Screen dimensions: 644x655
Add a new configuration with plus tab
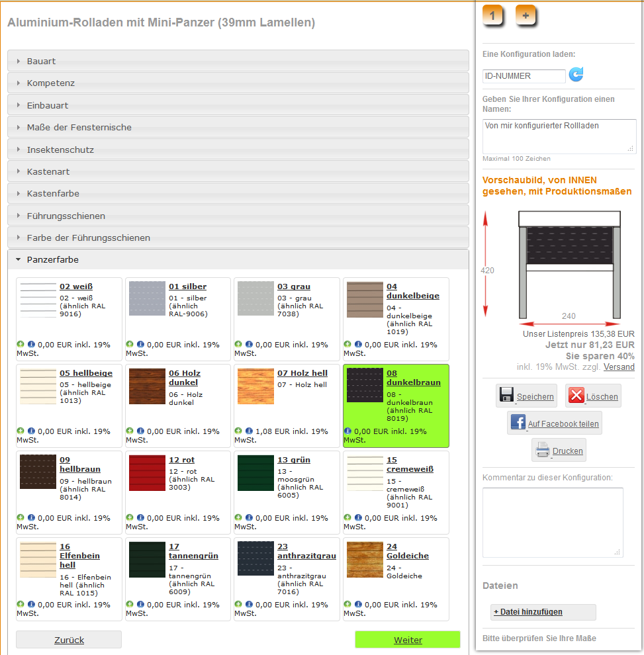coord(526,16)
